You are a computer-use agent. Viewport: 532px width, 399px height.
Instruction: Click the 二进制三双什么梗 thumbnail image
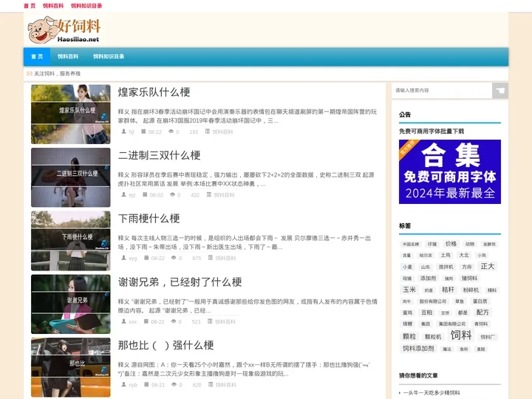click(71, 177)
